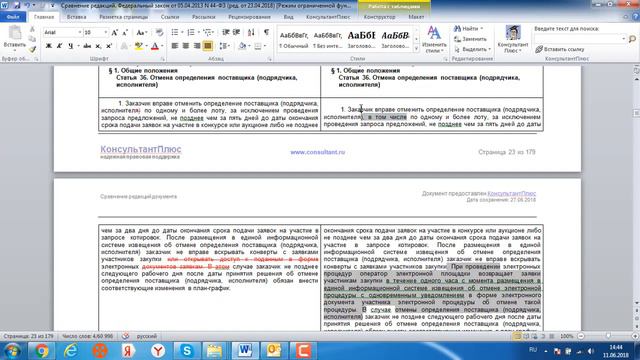Increase font size with Grow Font icon
Image resolution: width=640 pixels, height=360 pixels.
115,32
